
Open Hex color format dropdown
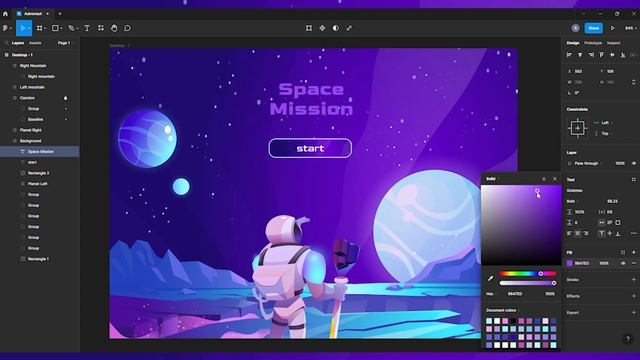[x=491, y=294]
